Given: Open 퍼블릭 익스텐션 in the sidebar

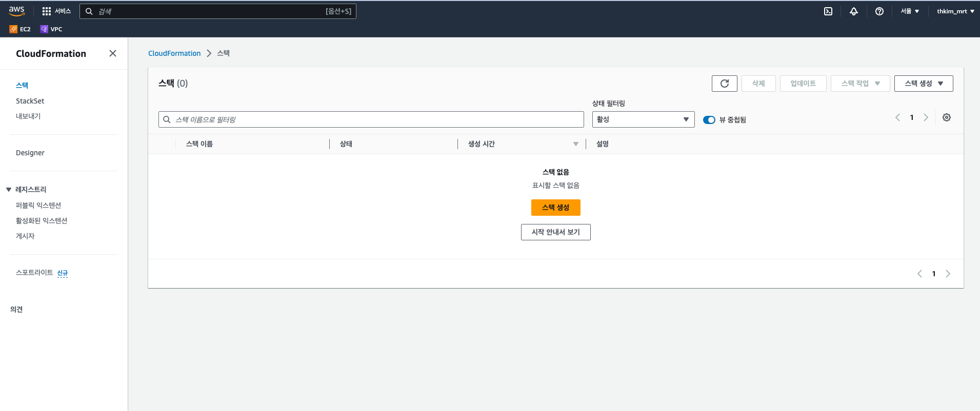Looking at the screenshot, I should tap(38, 205).
